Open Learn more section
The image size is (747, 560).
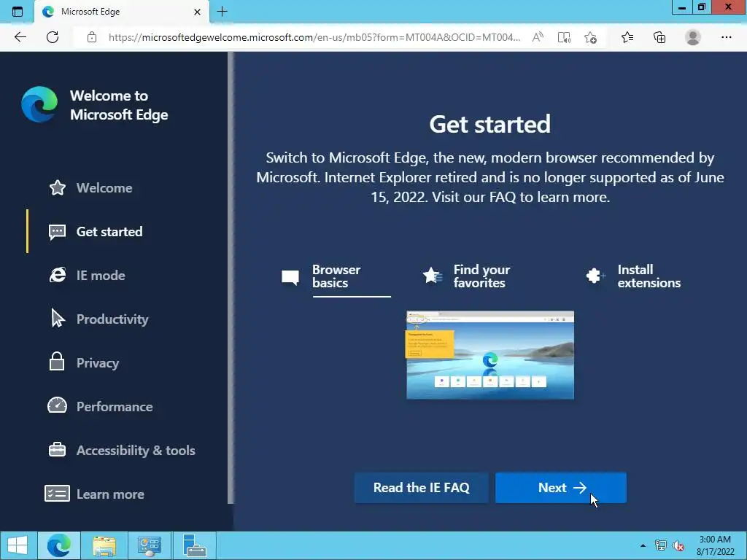111,494
